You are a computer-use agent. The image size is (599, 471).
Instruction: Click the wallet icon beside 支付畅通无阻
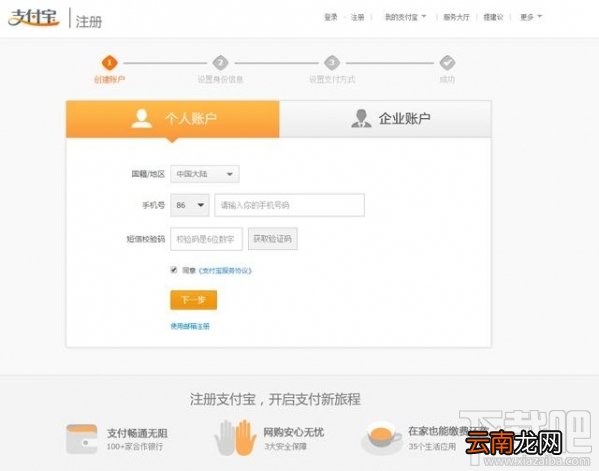pyautogui.click(x=81, y=439)
